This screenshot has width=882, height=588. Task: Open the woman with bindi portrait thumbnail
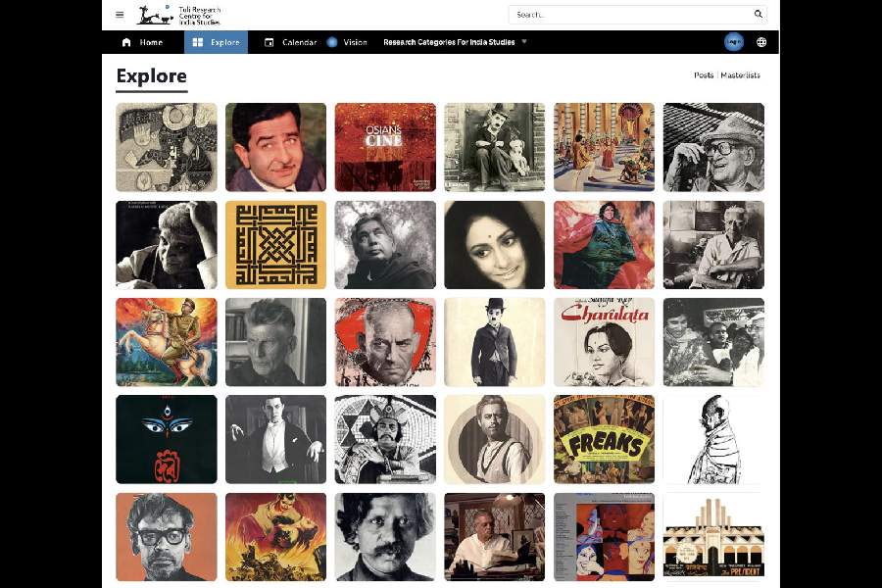[495, 245]
